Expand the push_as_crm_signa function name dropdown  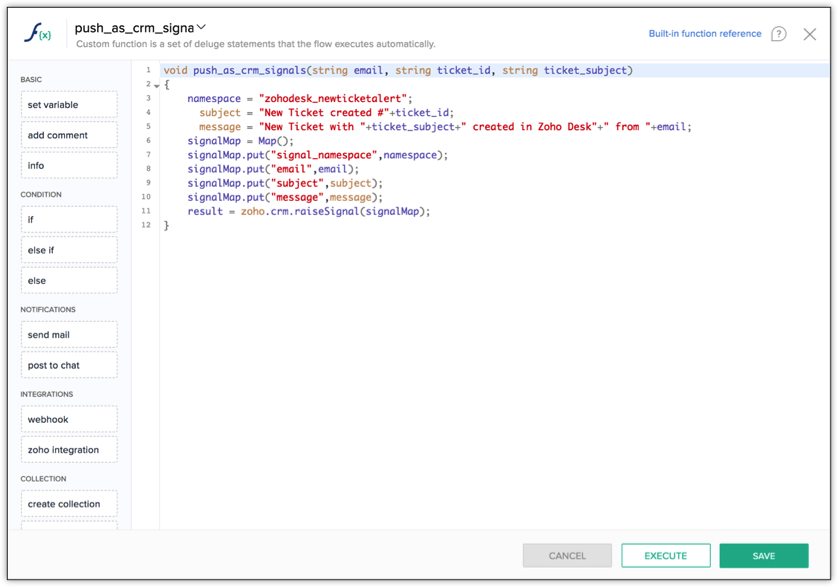[x=201, y=28]
